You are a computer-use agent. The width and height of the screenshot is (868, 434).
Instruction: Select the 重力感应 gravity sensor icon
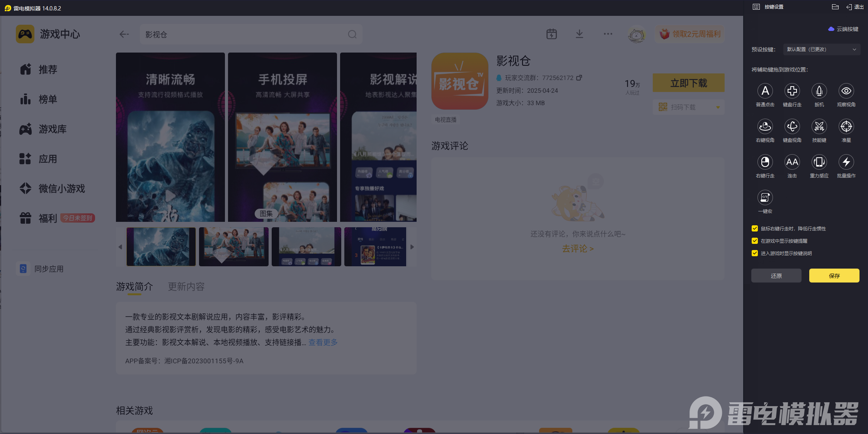[819, 162]
